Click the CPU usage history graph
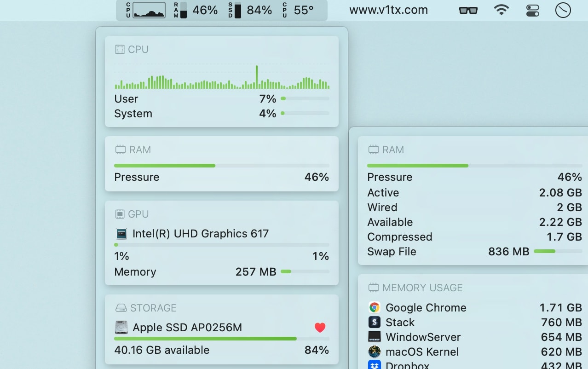The image size is (588, 369). [x=222, y=76]
